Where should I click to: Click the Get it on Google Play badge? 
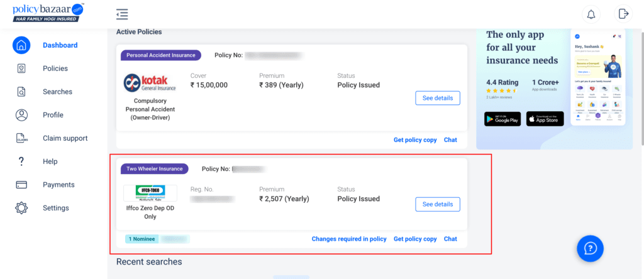[502, 119]
